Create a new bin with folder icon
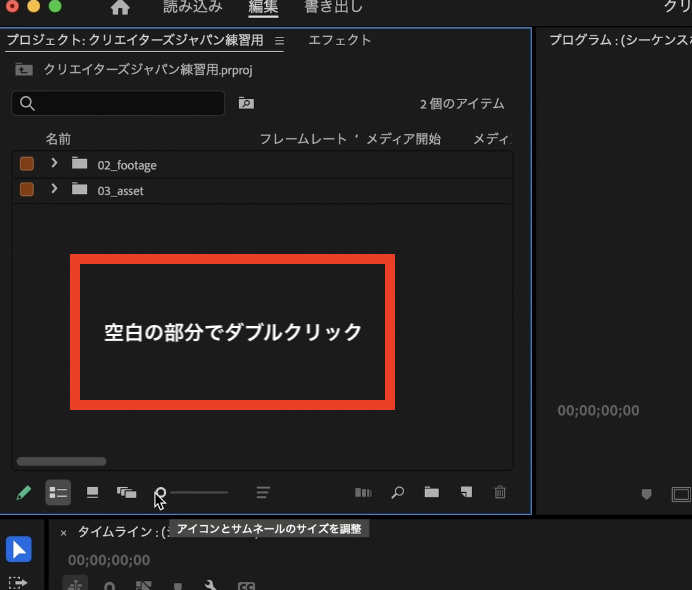The height and width of the screenshot is (590, 692). tap(431, 492)
